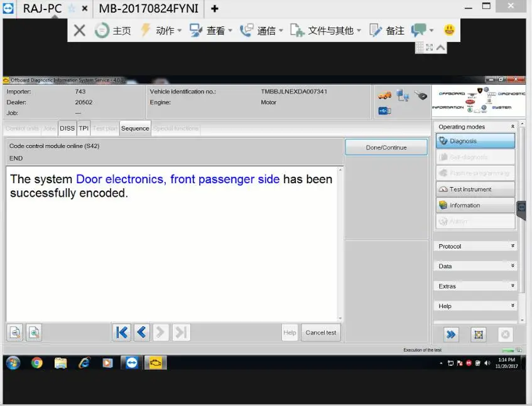Expand the Data section
Screen dimensions: 532x406
[x=475, y=266]
